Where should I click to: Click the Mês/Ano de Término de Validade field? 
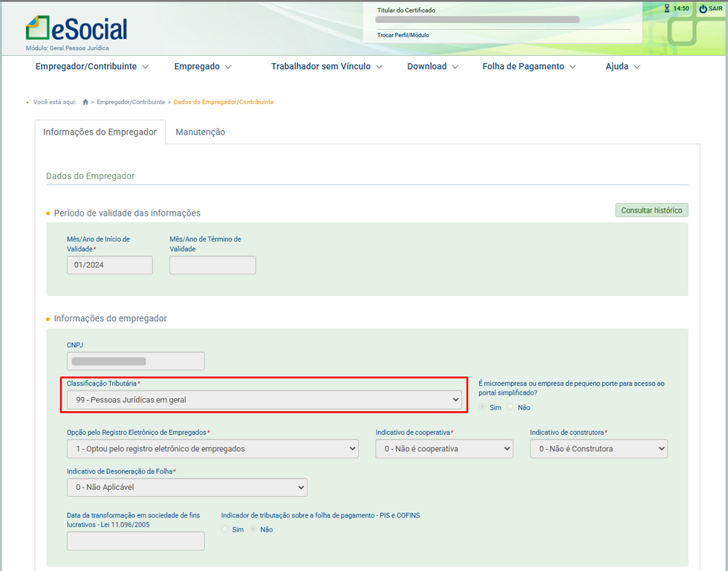(x=212, y=265)
